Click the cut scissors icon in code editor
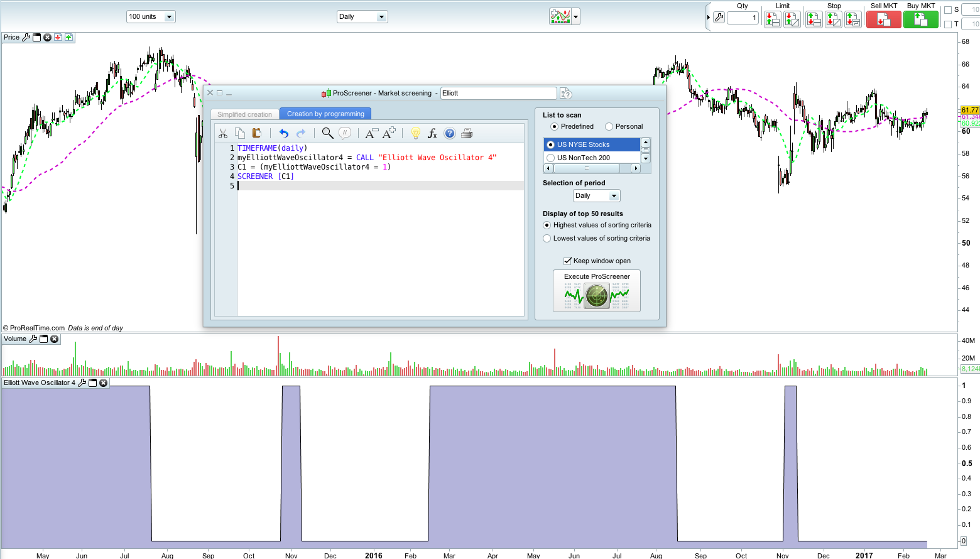The width and height of the screenshot is (980, 559). (x=222, y=133)
